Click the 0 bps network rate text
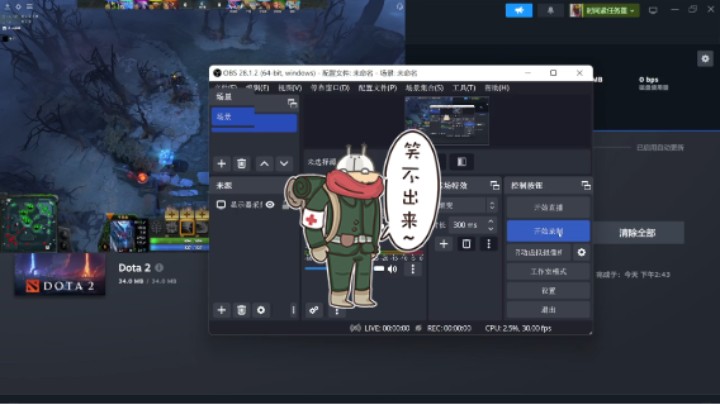Image resolution: width=720 pixels, height=404 pixels. click(648, 79)
